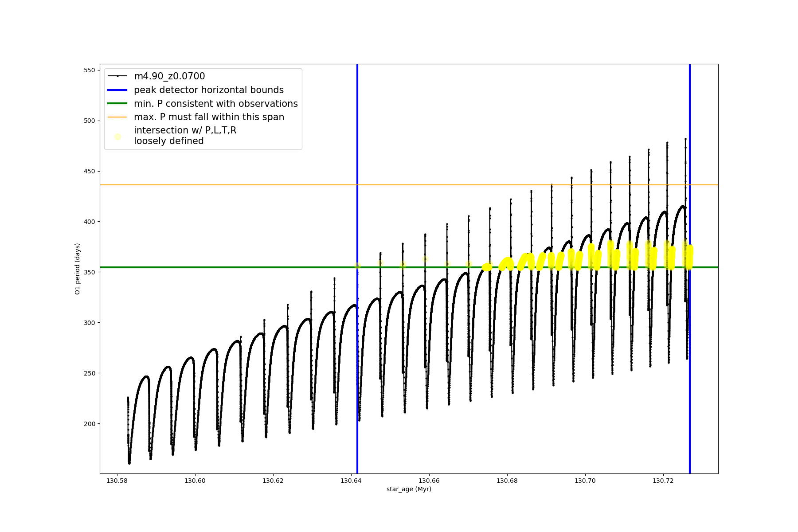798x532 pixels.
Task: Click the 550 y-axis tick label
Action: 89,70
